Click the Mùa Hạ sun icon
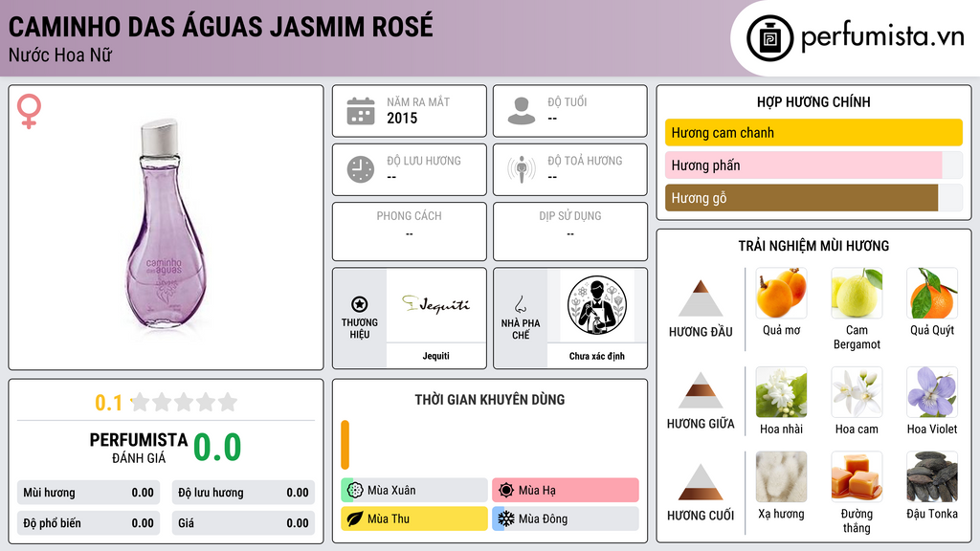 (x=507, y=491)
